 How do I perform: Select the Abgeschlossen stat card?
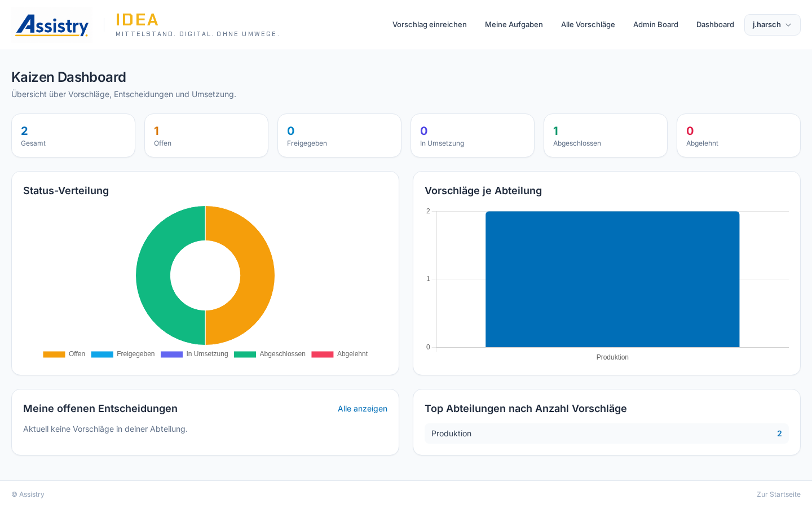tap(606, 135)
